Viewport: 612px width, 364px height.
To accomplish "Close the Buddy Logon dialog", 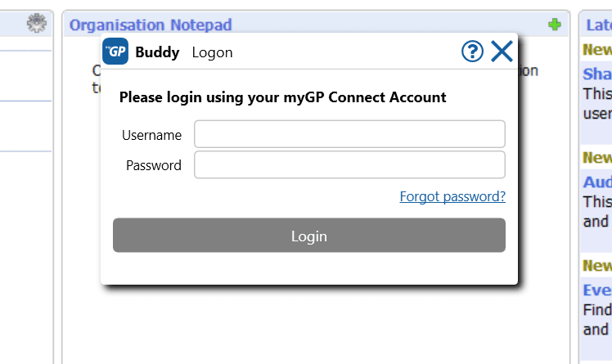I will [x=502, y=51].
